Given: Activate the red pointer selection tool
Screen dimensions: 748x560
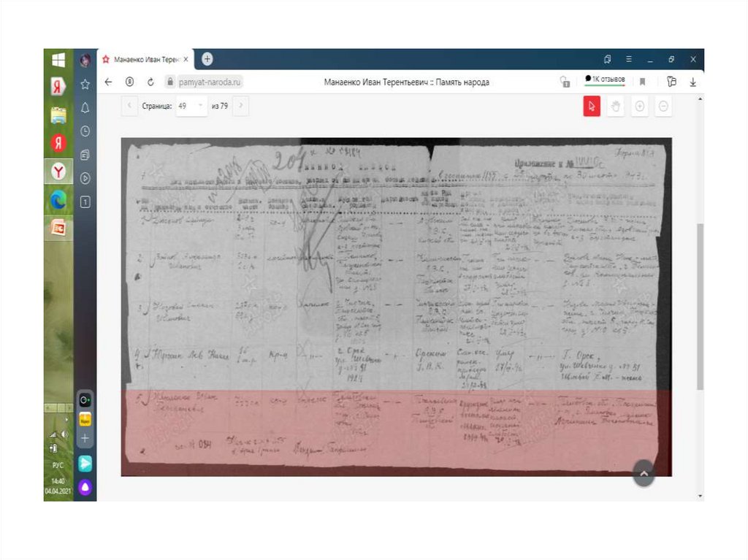Looking at the screenshot, I should click(592, 106).
